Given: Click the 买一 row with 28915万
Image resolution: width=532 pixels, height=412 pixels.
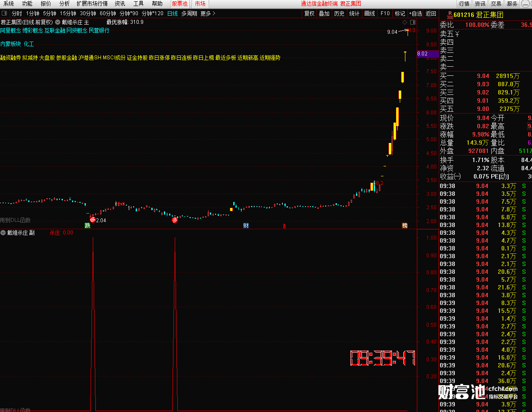Looking at the screenshot, I should [x=486, y=76].
